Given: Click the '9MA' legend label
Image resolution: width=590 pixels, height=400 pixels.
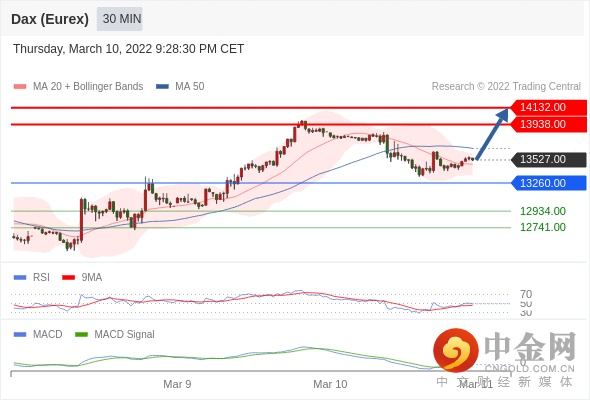Looking at the screenshot, I should 92,277.
